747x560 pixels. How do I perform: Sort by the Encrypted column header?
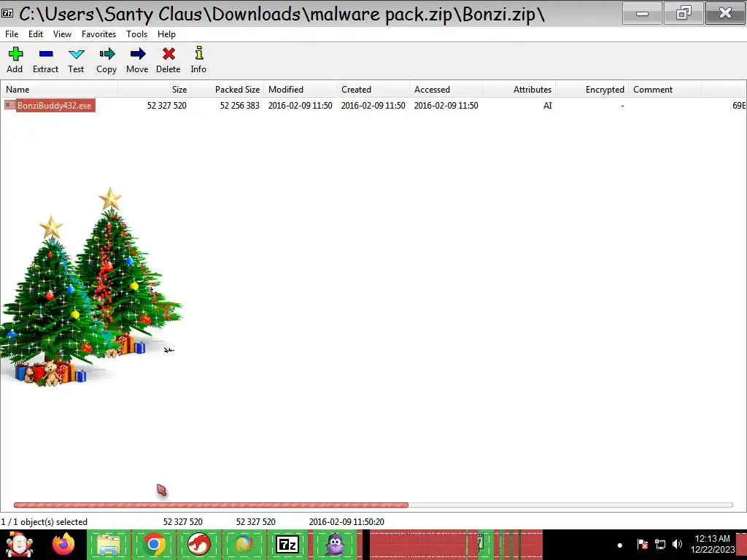pyautogui.click(x=592, y=90)
